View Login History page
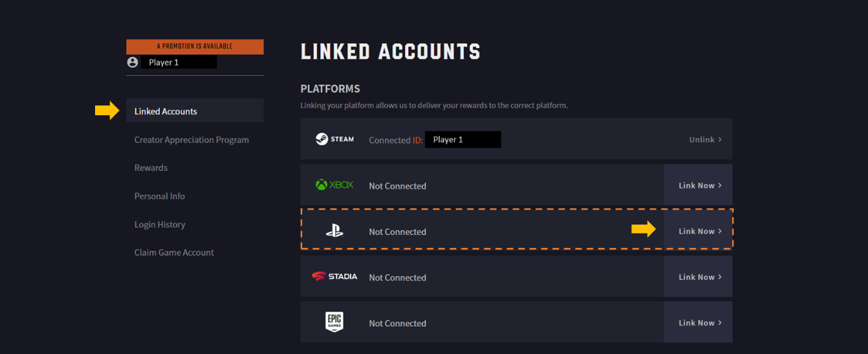Image resolution: width=868 pixels, height=354 pixels. [160, 225]
